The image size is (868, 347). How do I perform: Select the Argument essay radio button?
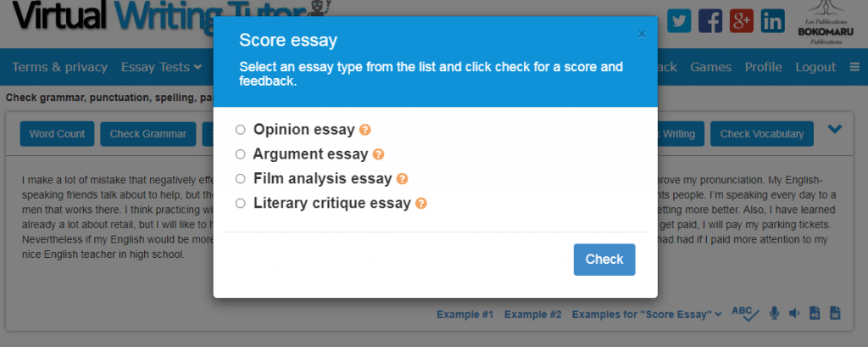pyautogui.click(x=240, y=154)
